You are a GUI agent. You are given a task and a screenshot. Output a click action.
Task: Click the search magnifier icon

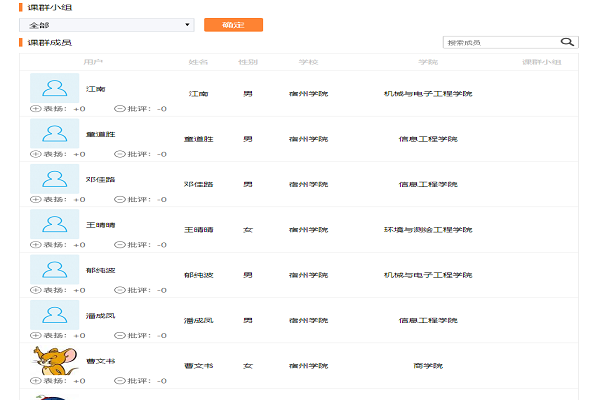568,42
